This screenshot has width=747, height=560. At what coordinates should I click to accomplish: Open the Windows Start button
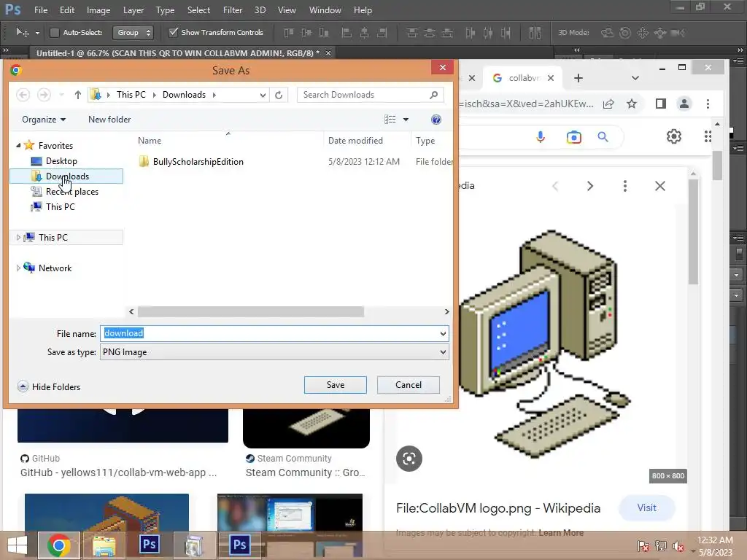coord(18,545)
